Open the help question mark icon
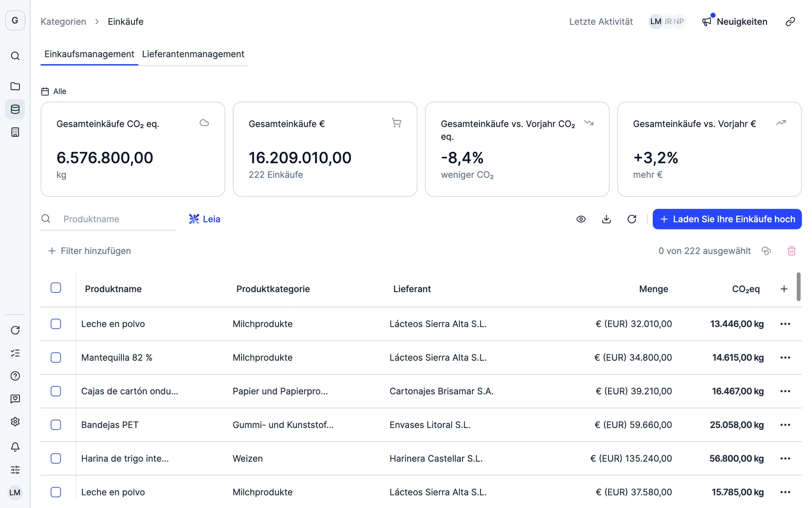 click(15, 376)
